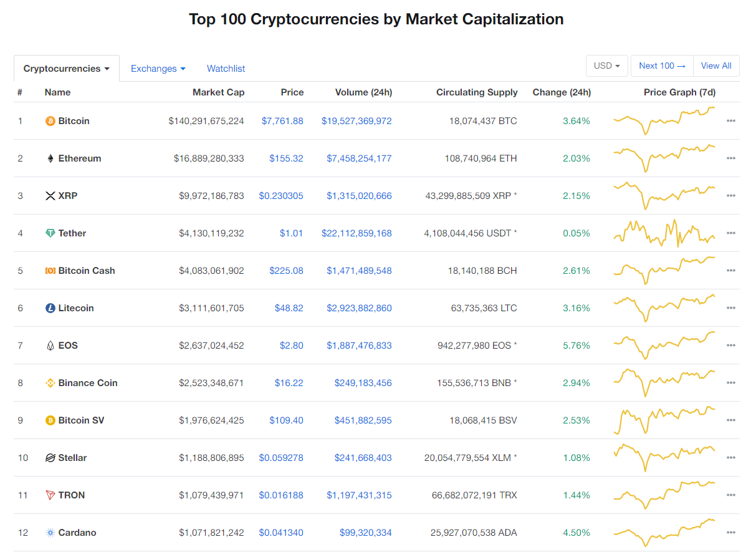Switch to the Watchlist tab

point(226,69)
